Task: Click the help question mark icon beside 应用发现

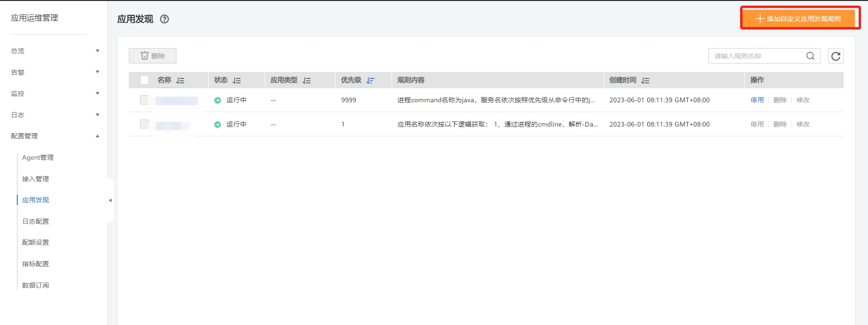Action: (x=164, y=19)
